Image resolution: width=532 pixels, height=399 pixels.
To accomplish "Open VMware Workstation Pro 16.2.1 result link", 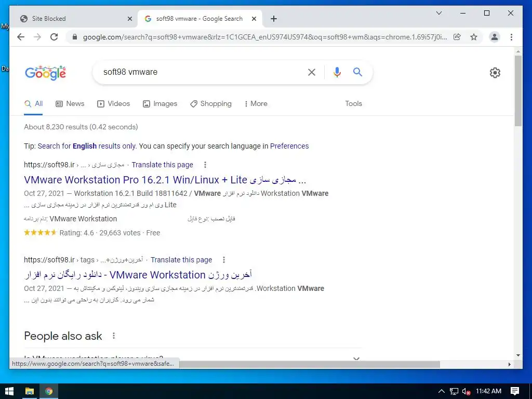I will coord(165,179).
